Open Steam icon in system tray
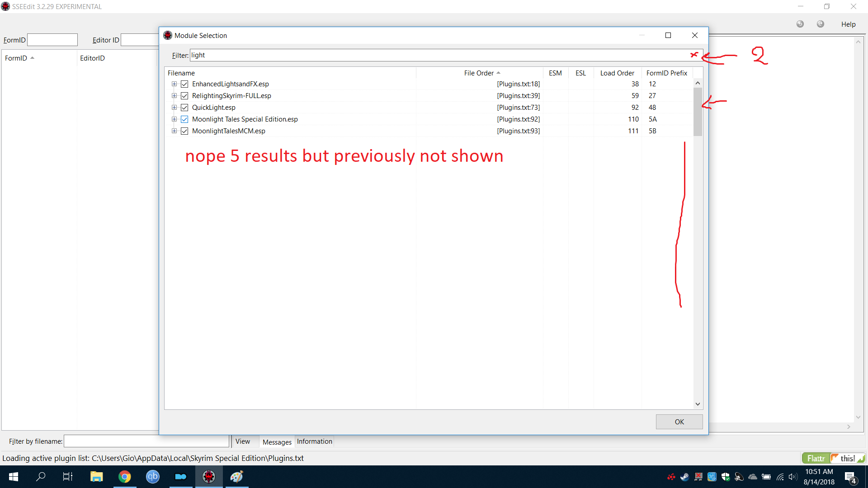 685,477
